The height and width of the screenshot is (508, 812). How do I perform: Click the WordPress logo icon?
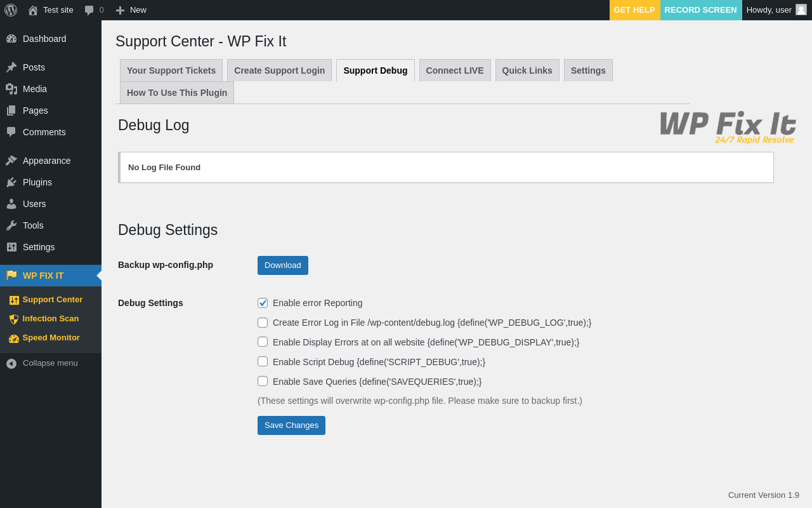tap(11, 10)
